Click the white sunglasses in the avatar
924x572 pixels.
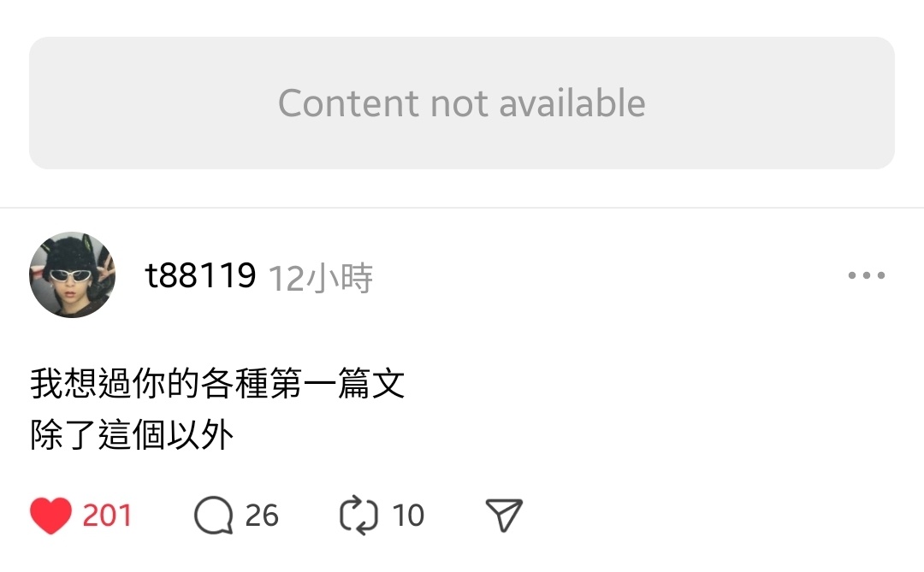71,275
